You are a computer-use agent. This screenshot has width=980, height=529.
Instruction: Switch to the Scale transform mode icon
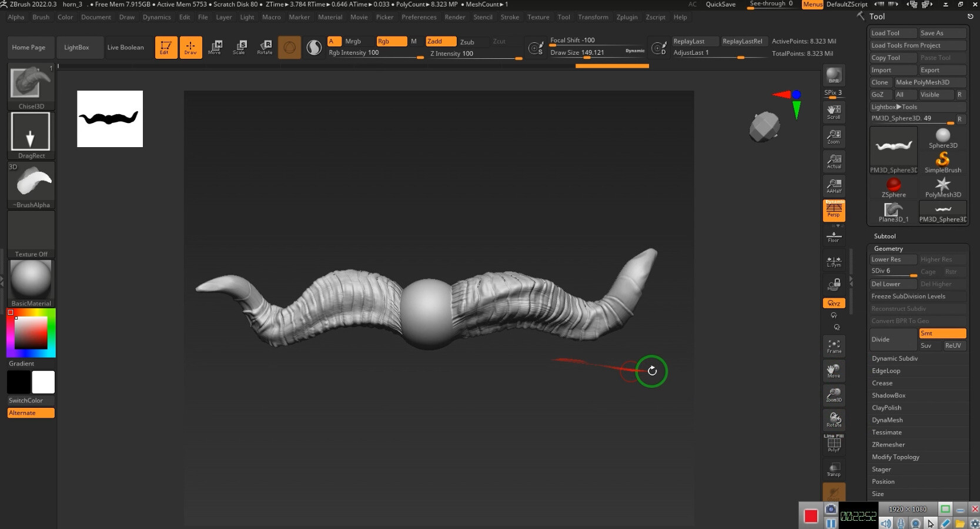239,47
